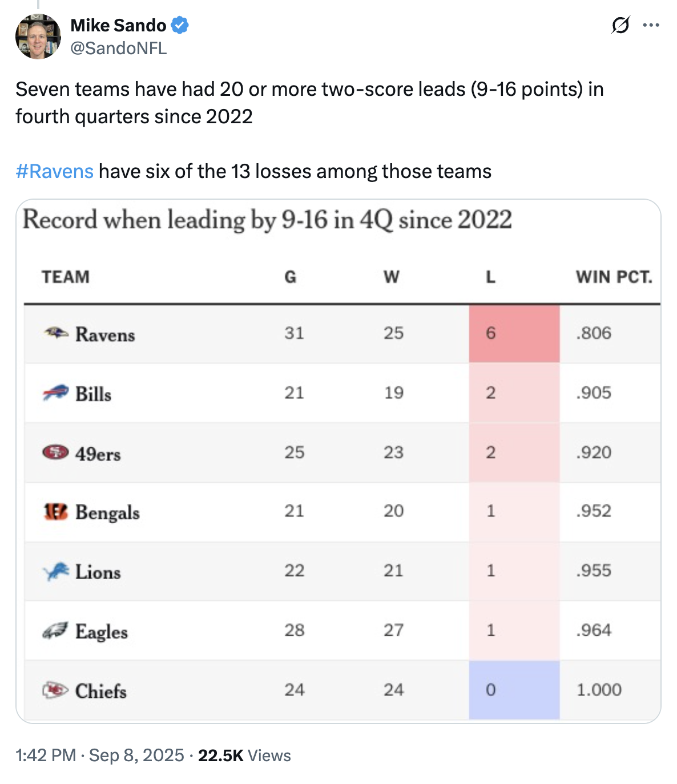Image resolution: width=677 pixels, height=784 pixels.
Task: Click the red Ravens losses cell
Action: [x=514, y=334]
